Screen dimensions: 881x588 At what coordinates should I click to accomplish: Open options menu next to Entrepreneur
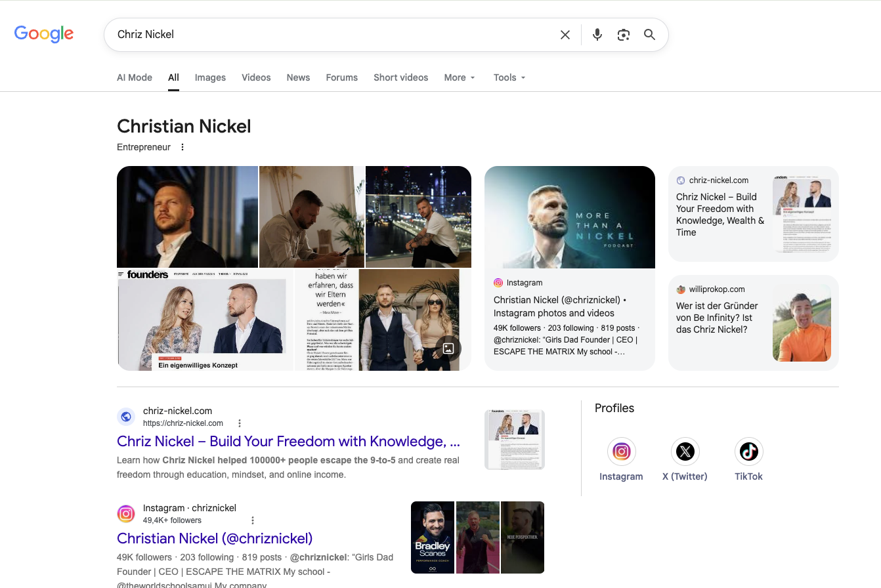pos(183,147)
